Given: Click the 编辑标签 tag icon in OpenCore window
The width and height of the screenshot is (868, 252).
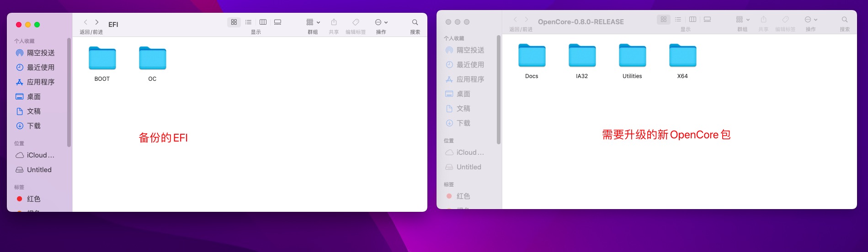Looking at the screenshot, I should coord(785,19).
